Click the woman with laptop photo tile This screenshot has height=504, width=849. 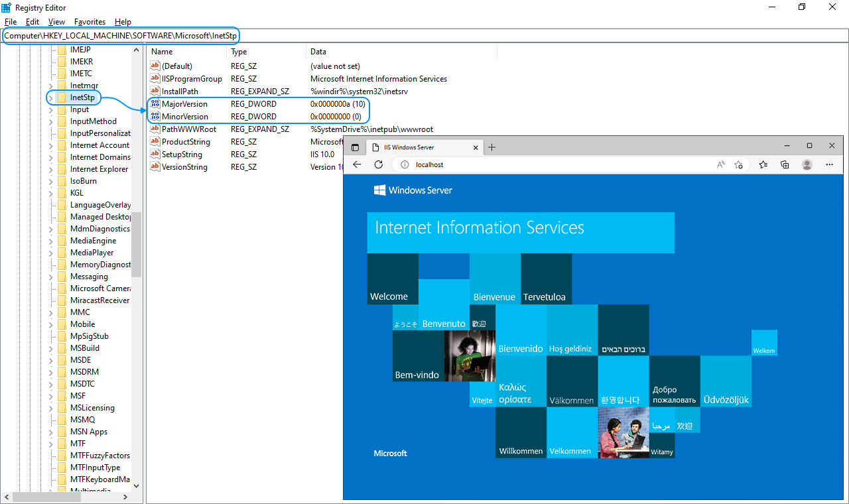click(x=470, y=356)
